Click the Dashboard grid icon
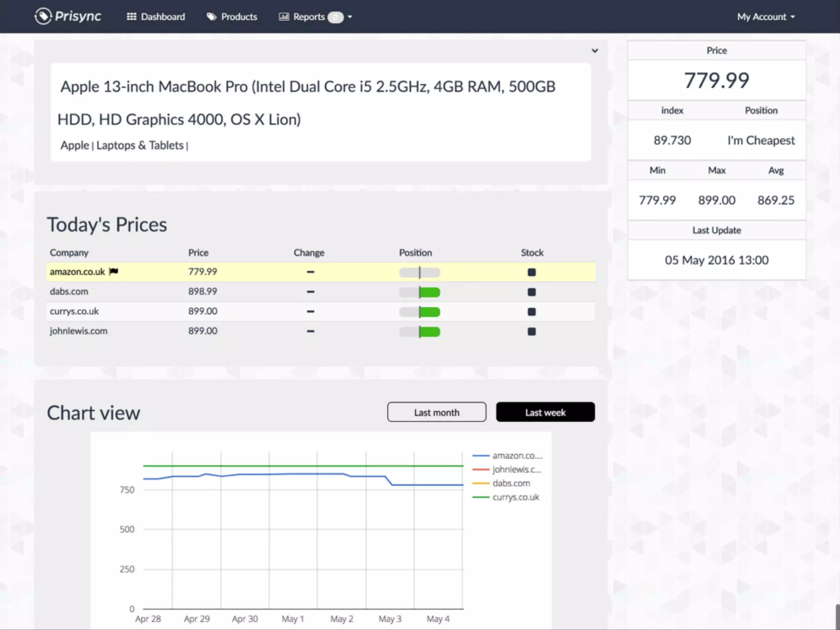Screen dimensions: 840x630 [x=131, y=17]
